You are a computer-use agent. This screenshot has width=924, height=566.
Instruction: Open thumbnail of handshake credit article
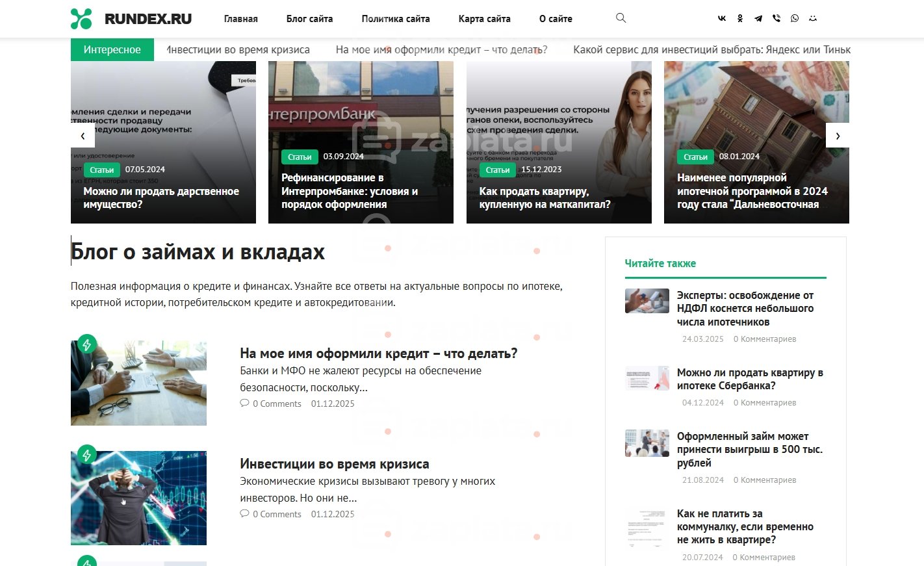[x=138, y=383]
